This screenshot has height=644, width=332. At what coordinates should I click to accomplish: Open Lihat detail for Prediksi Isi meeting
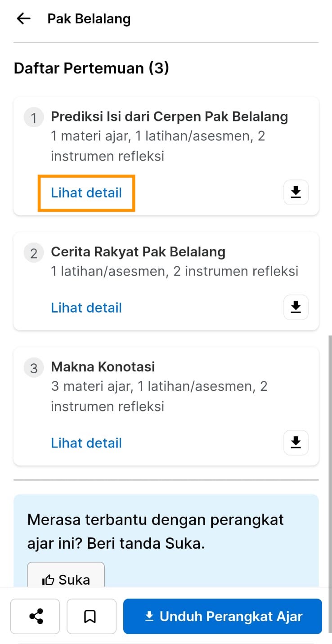click(x=86, y=193)
